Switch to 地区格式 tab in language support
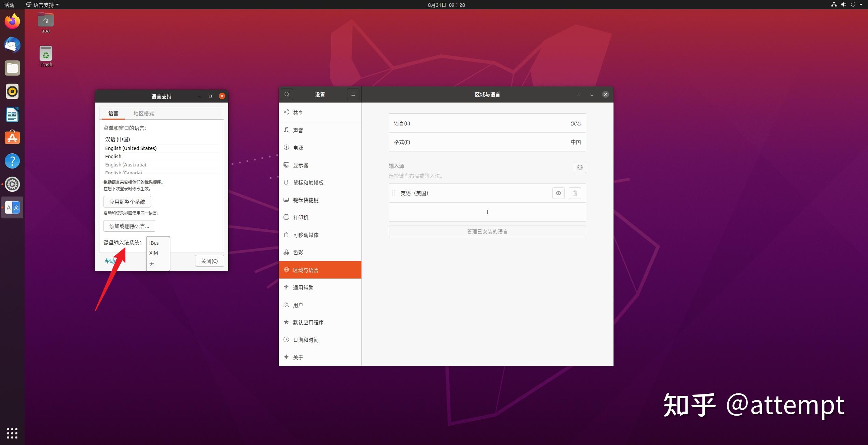Image resolution: width=868 pixels, height=445 pixels. (x=143, y=113)
